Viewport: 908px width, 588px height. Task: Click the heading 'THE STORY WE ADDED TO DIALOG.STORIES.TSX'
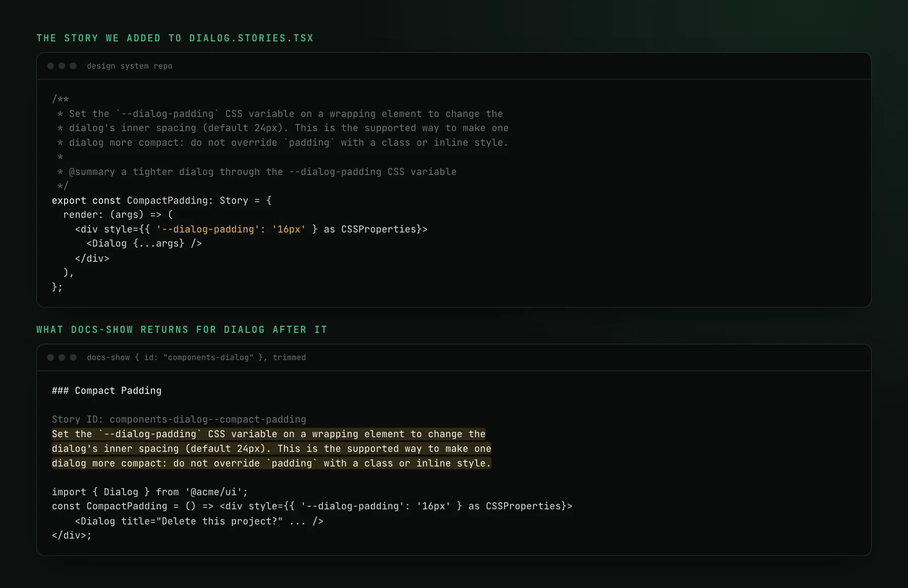tap(175, 38)
